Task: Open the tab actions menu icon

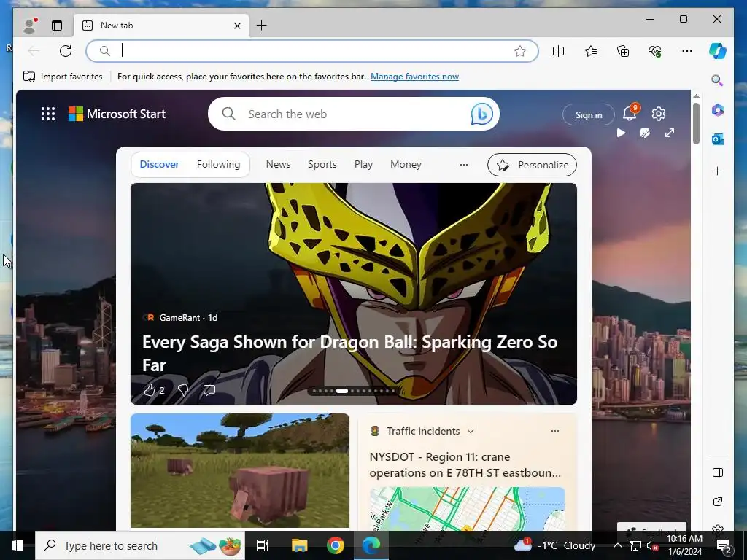Action: (x=57, y=26)
